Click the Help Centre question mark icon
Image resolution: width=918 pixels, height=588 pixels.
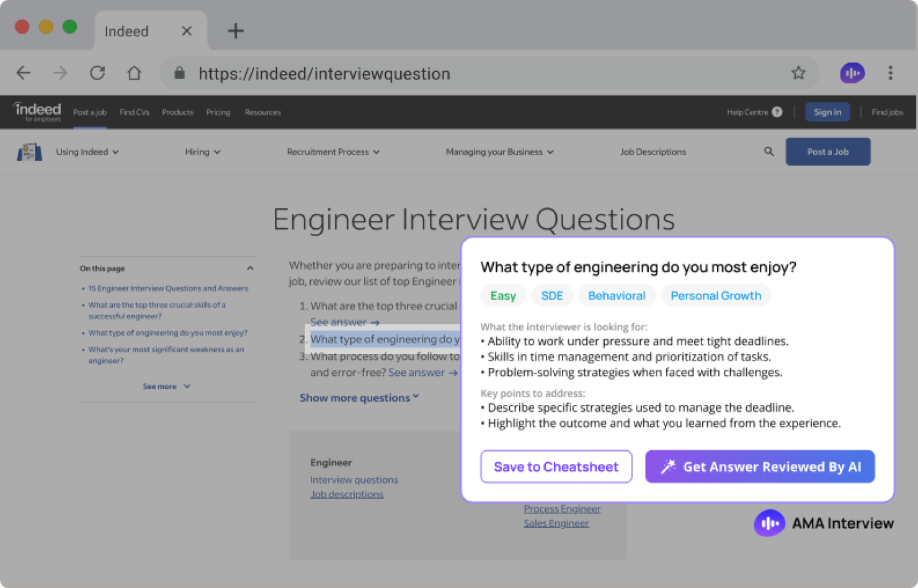pos(777,112)
